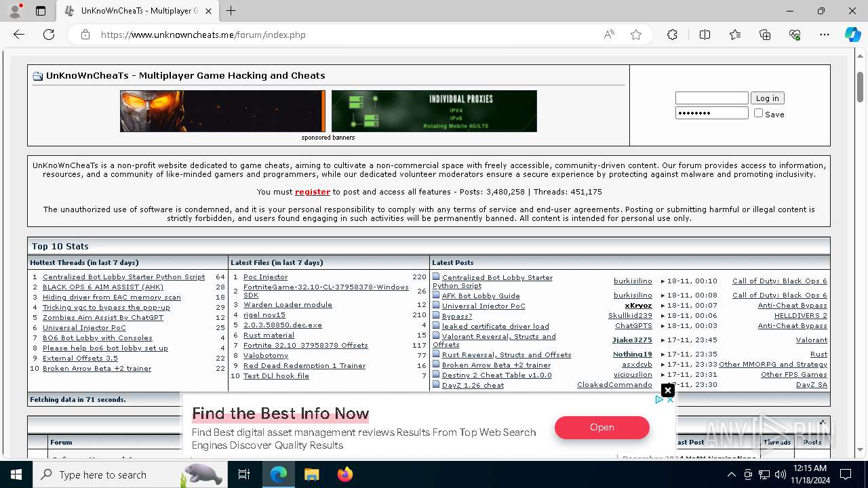Click the username input field
Image resolution: width=868 pixels, height=488 pixels.
click(711, 98)
